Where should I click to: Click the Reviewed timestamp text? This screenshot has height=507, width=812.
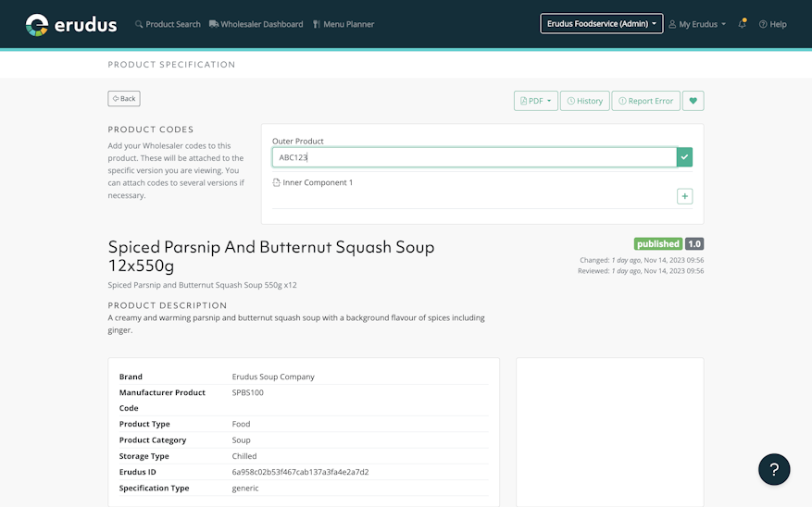click(641, 271)
